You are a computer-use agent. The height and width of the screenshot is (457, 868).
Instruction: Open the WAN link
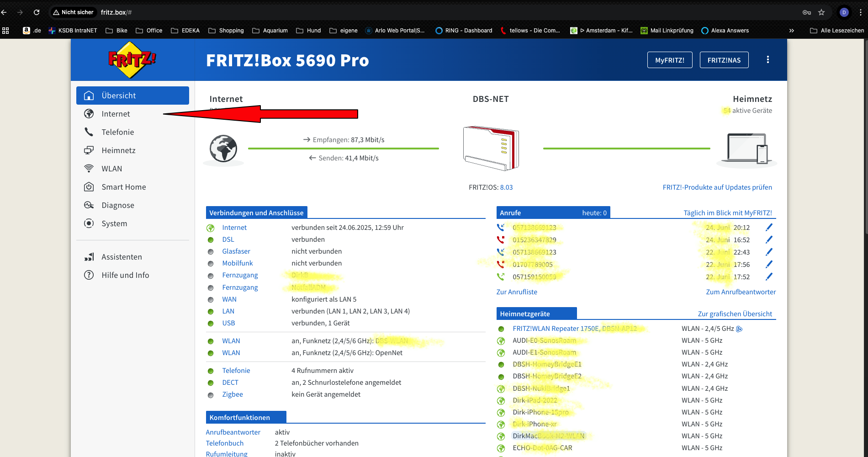229,299
